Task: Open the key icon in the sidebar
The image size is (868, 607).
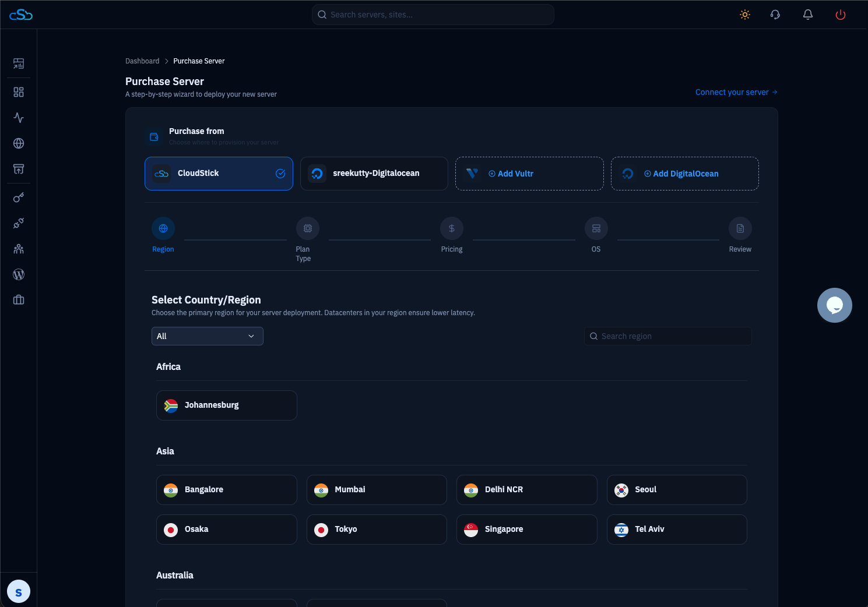Action: click(19, 197)
